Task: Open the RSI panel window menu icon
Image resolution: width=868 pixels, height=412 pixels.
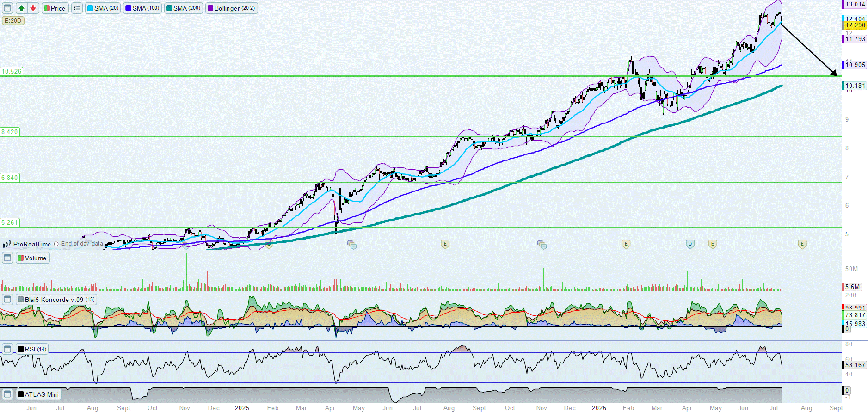Action: tap(7, 349)
